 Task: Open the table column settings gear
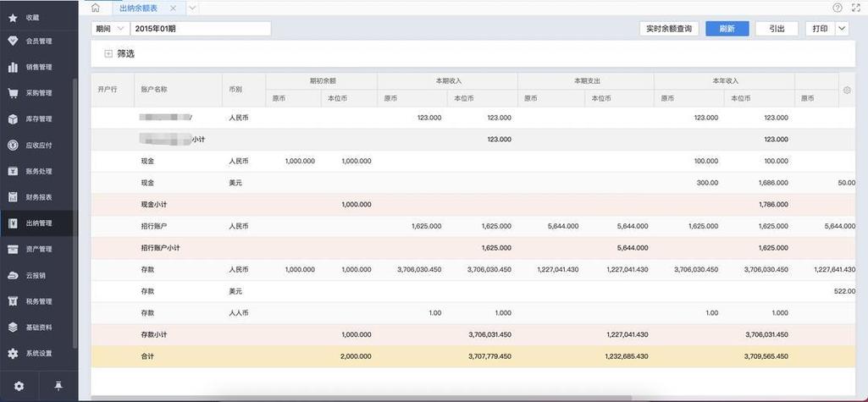pos(847,90)
